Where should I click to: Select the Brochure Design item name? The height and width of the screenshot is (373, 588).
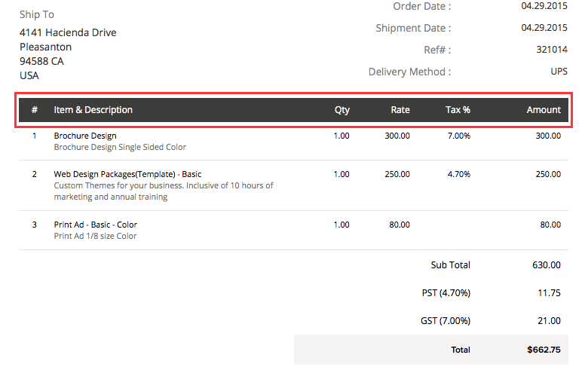click(x=85, y=136)
